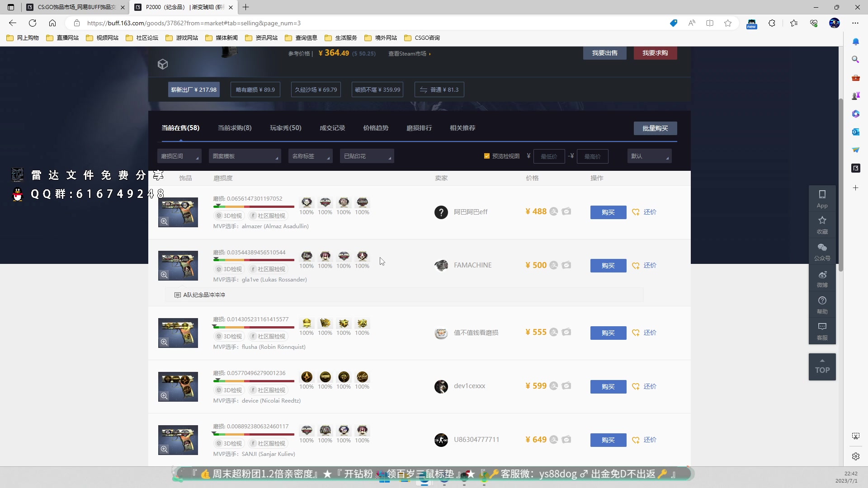Click 批量购买 button
This screenshot has height=488, width=868.
point(655,128)
